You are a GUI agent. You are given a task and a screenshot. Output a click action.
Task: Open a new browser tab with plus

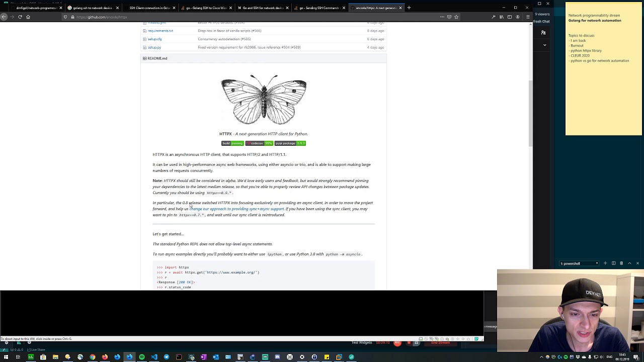click(409, 8)
